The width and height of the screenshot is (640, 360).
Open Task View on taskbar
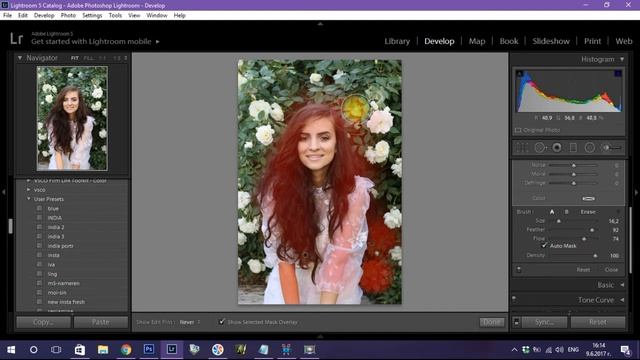[x=56, y=350]
